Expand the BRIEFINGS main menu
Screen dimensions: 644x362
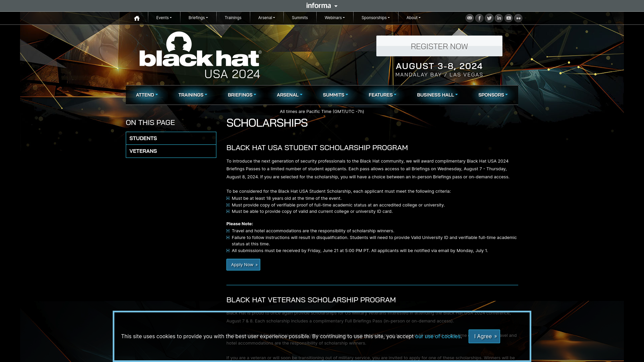pos(242,95)
